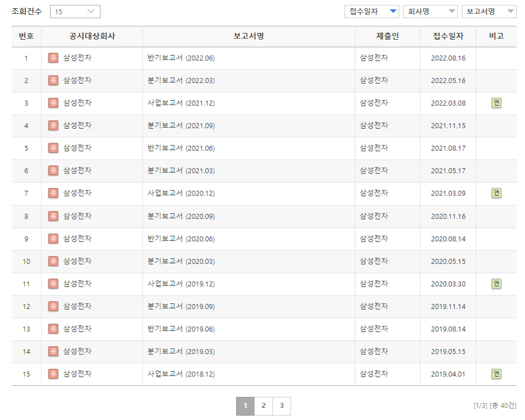Viewport: 525px width, 420px height.
Task: Click the 유 icon in 분기보고서 (2021.03) row
Action: (53, 171)
